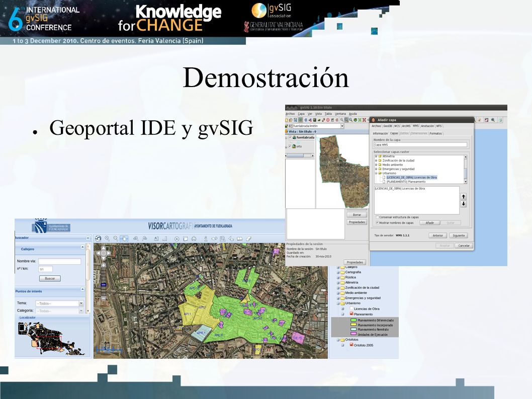Select the information 'i' tool in the Visor toolbar
Viewport: 532px width, 399px height.
click(206, 238)
